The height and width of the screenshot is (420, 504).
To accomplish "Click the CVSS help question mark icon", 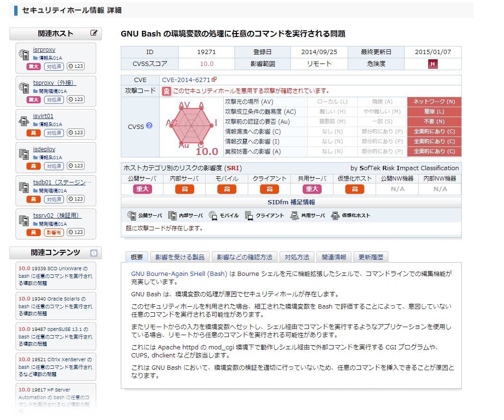I will (149, 126).
